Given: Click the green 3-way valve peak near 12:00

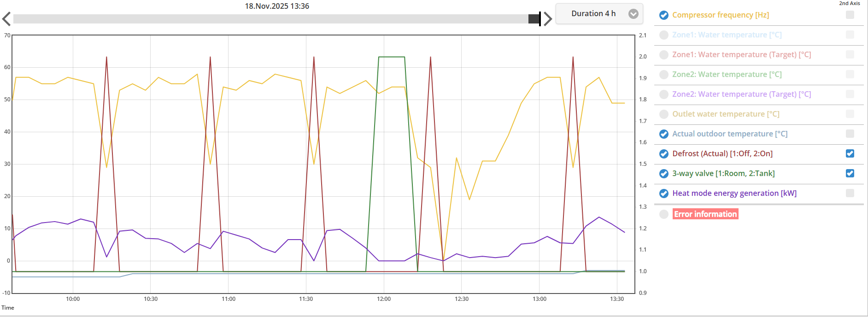Looking at the screenshot, I should (x=392, y=57).
